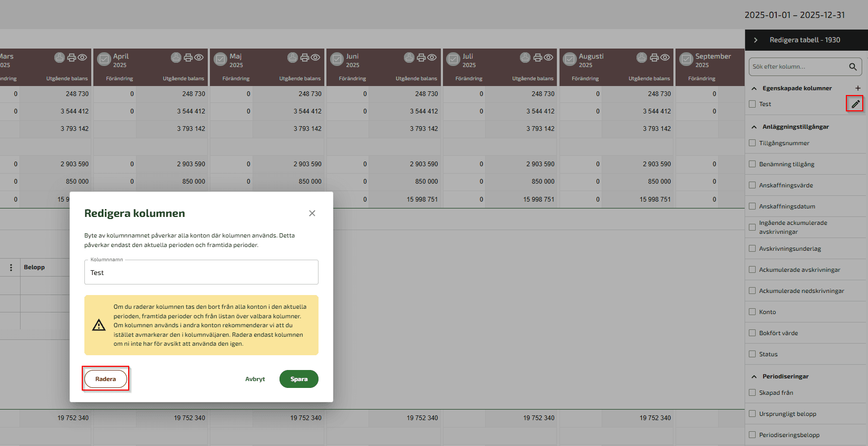Viewport: 868px width, 446px height.
Task: Tick the Anskaffningsvärde checkbox
Action: click(753, 185)
